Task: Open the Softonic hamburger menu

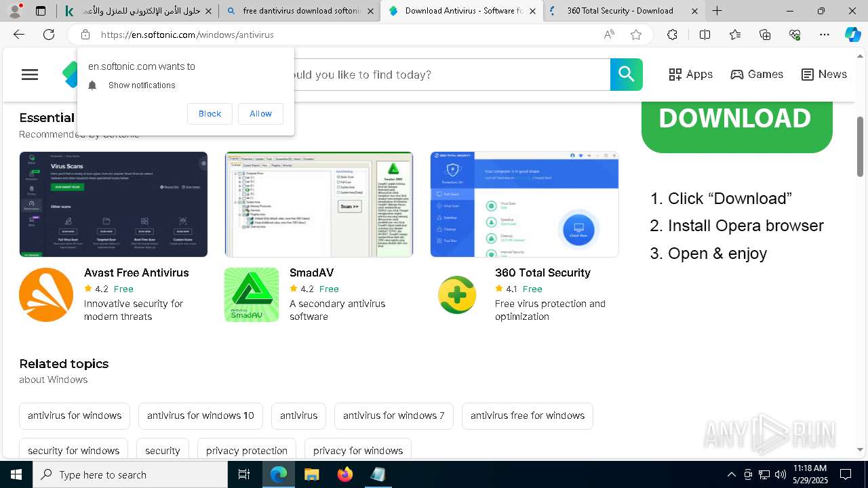Action: 30,75
